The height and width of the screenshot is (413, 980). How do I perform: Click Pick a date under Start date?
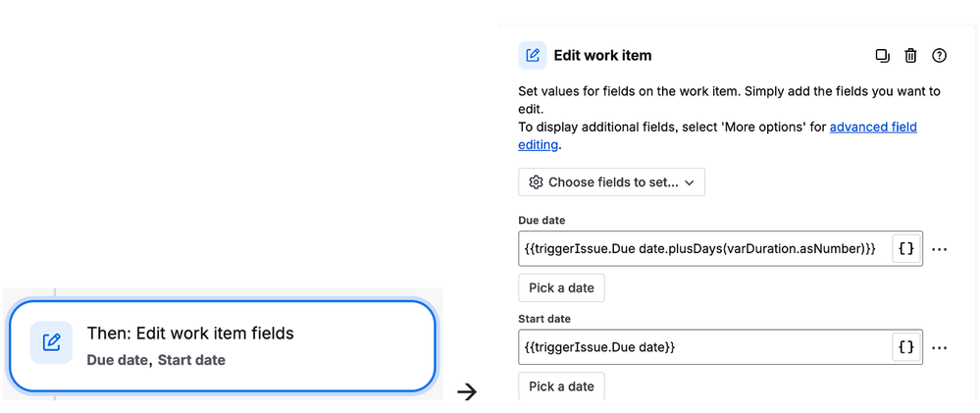tap(561, 387)
